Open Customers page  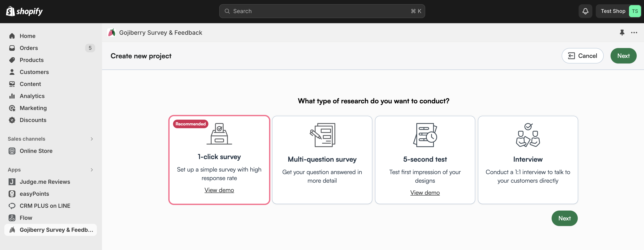[x=50, y=72]
